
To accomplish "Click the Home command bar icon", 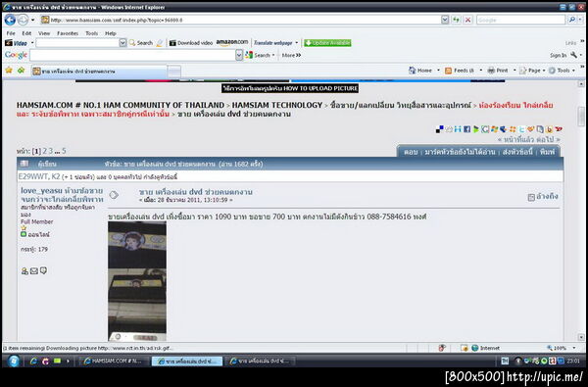I will [x=420, y=71].
